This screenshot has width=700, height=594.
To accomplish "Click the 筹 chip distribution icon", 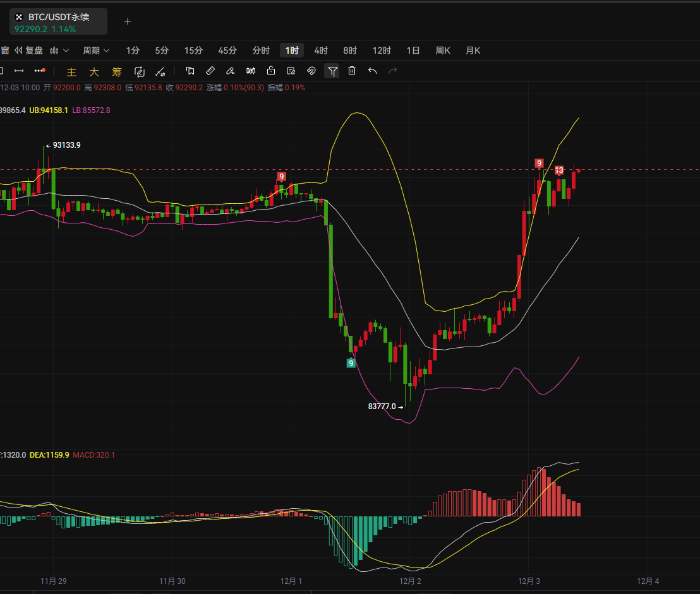I will [x=116, y=71].
